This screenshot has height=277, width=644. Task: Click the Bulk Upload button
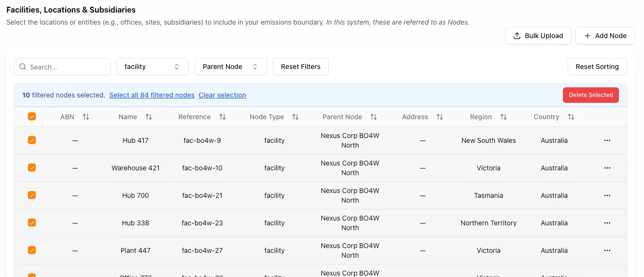click(538, 36)
